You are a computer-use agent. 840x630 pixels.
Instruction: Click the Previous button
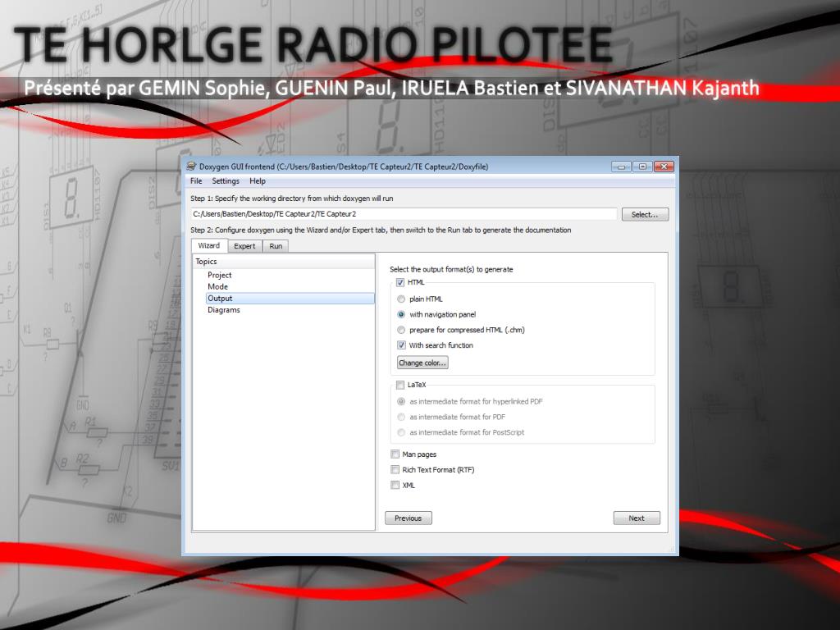pos(409,518)
